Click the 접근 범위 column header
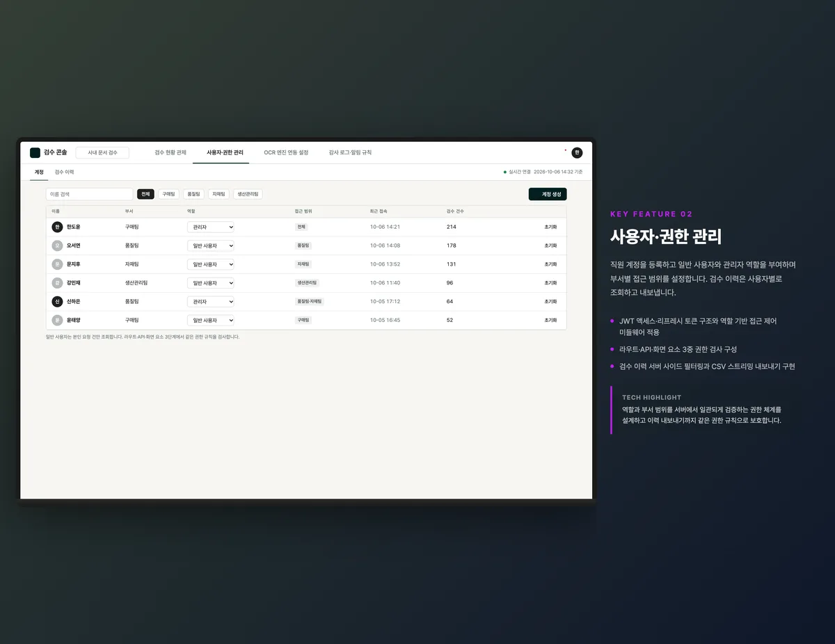The image size is (835, 644). pyautogui.click(x=303, y=211)
